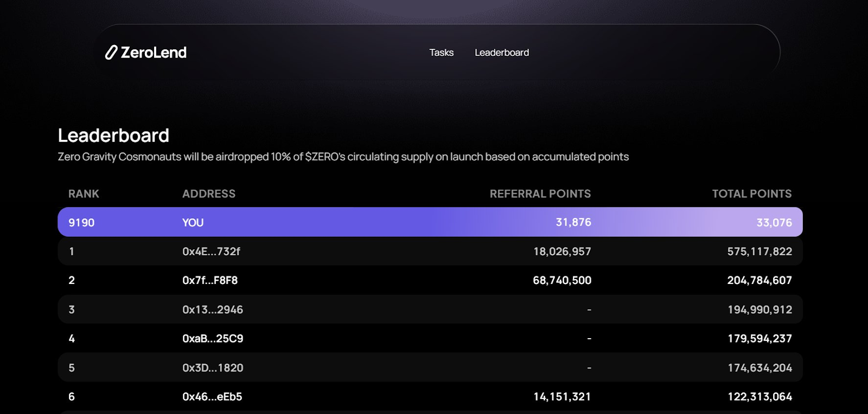Click the RANK column header
This screenshot has width=868, height=414.
tap(84, 194)
